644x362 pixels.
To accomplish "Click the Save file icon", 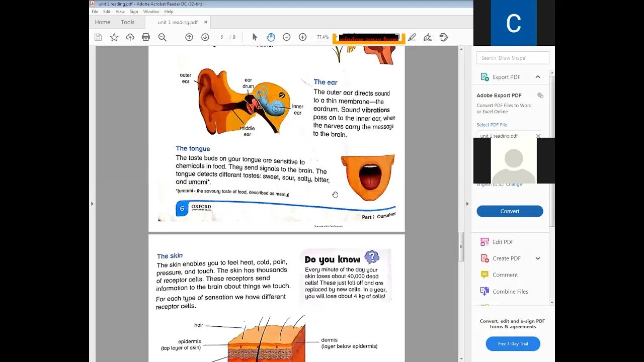I will point(98,37).
